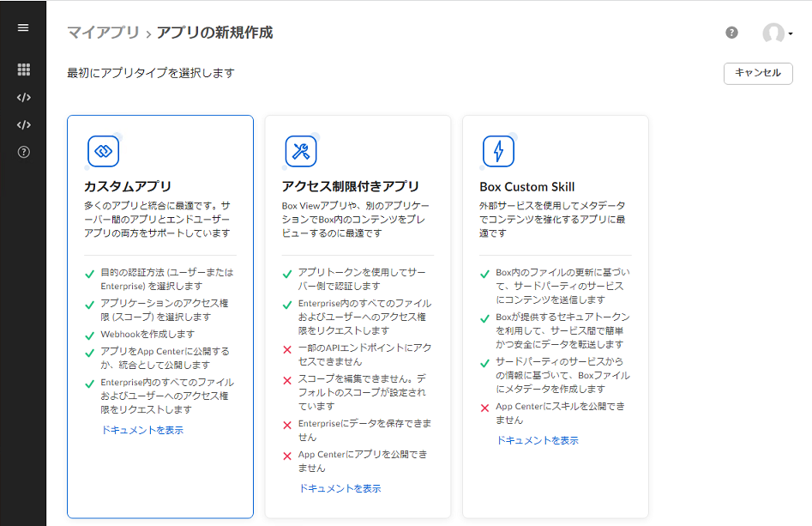Open the hamburger menu in the sidebar
The height and width of the screenshot is (526, 812).
click(x=23, y=27)
